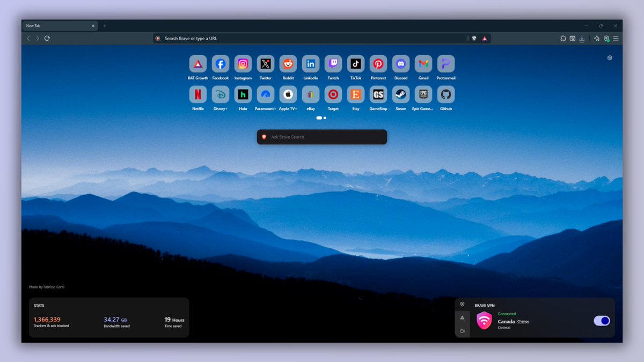Image resolution: width=644 pixels, height=362 pixels.
Task: Switch to second page of shortcut tiles
Action: (x=325, y=117)
